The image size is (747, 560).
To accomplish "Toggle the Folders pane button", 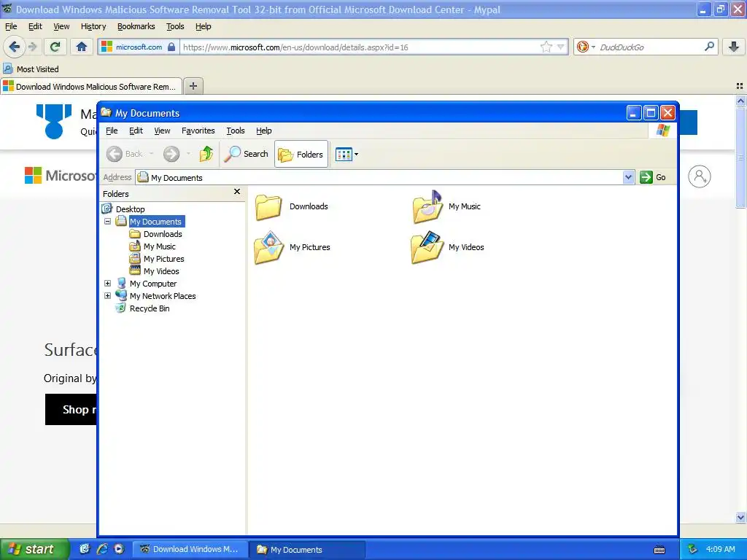I will point(301,154).
